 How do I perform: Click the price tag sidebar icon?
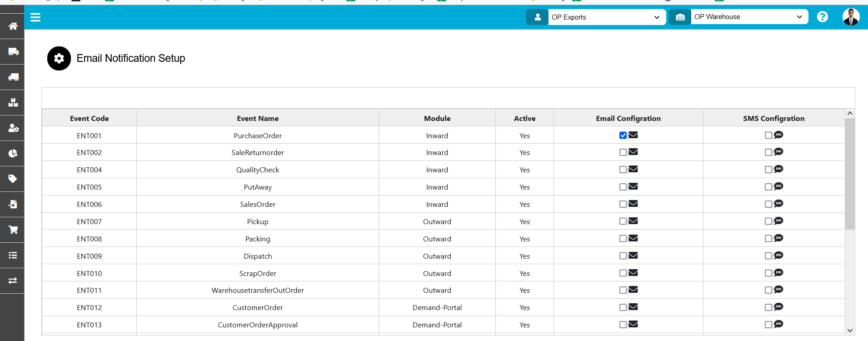[13, 179]
